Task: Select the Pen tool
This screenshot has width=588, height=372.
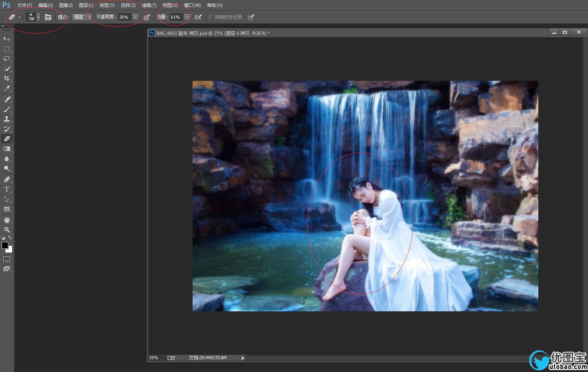Action: click(7, 179)
